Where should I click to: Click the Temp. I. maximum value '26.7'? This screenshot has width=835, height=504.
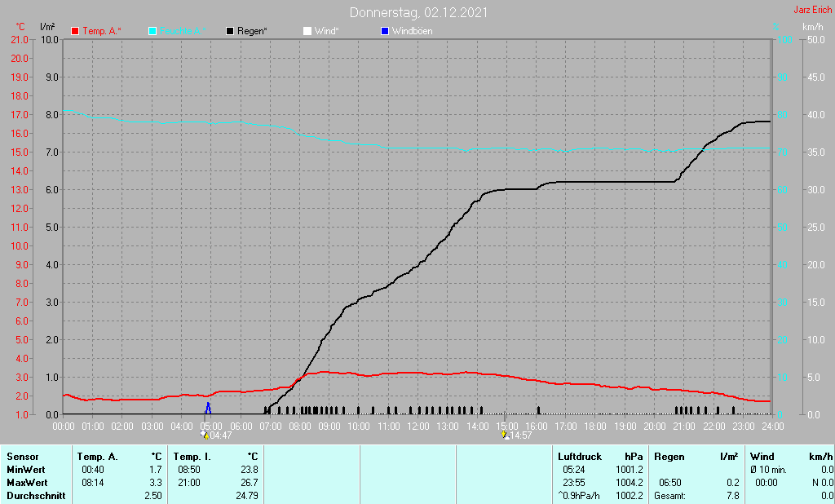click(250, 483)
